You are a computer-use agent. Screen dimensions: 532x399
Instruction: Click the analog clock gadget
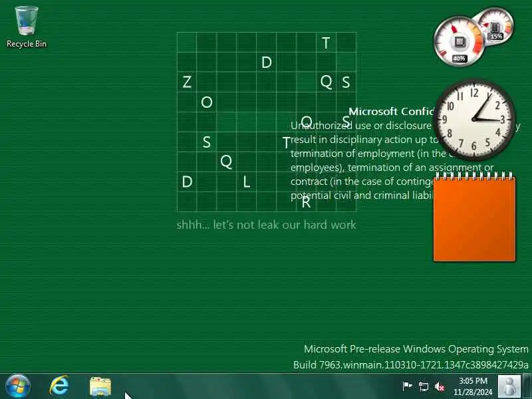coord(474,120)
